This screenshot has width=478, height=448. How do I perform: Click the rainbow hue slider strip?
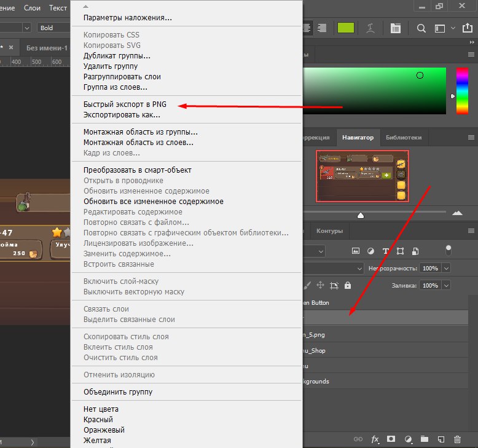[462, 91]
